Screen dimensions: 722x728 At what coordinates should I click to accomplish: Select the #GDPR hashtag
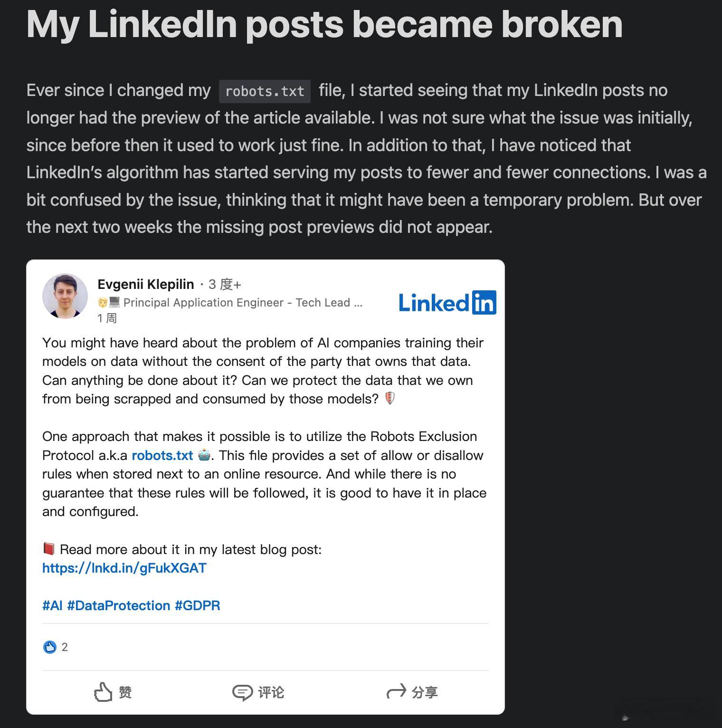198,605
